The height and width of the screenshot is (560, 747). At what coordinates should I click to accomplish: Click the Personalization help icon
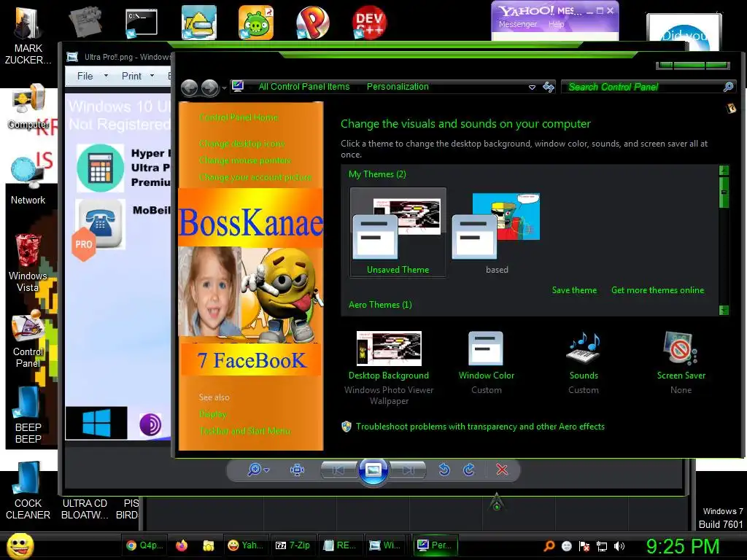731,109
